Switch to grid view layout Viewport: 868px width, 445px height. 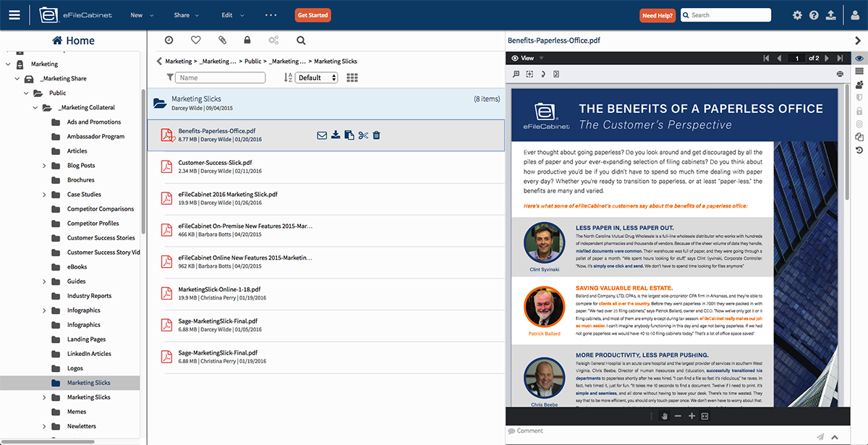click(352, 78)
